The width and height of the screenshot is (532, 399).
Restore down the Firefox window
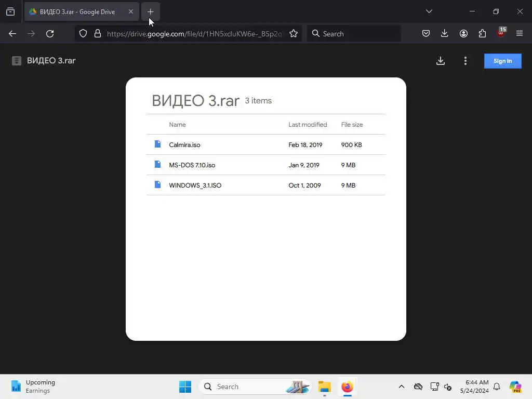pyautogui.click(x=496, y=11)
